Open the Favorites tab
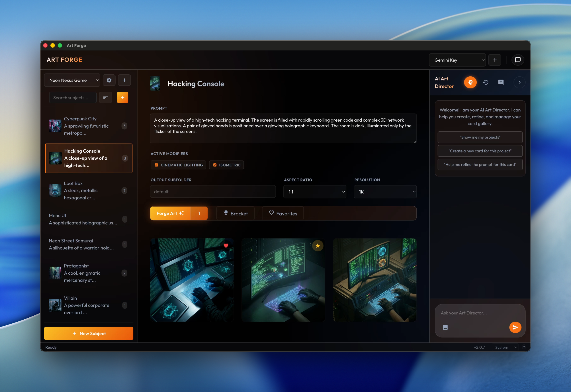 283,213
